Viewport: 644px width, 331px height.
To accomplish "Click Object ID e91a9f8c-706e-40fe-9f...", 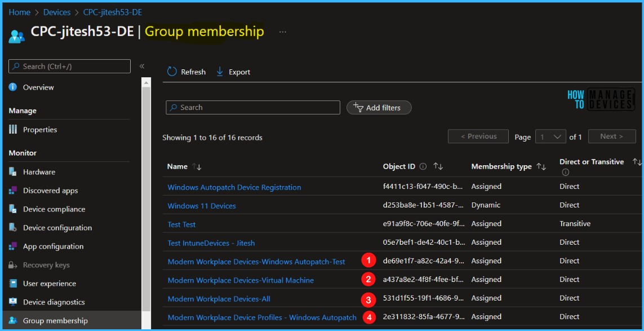I will point(424,224).
